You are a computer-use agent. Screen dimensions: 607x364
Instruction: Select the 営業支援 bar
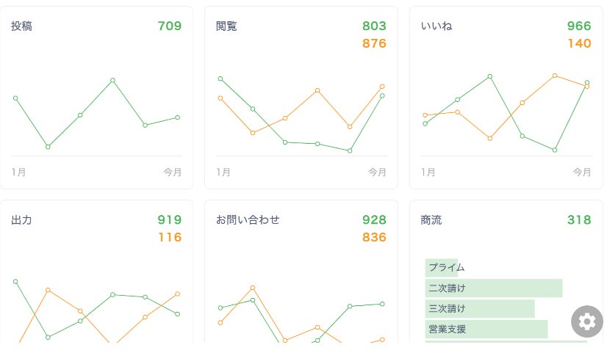click(486, 329)
